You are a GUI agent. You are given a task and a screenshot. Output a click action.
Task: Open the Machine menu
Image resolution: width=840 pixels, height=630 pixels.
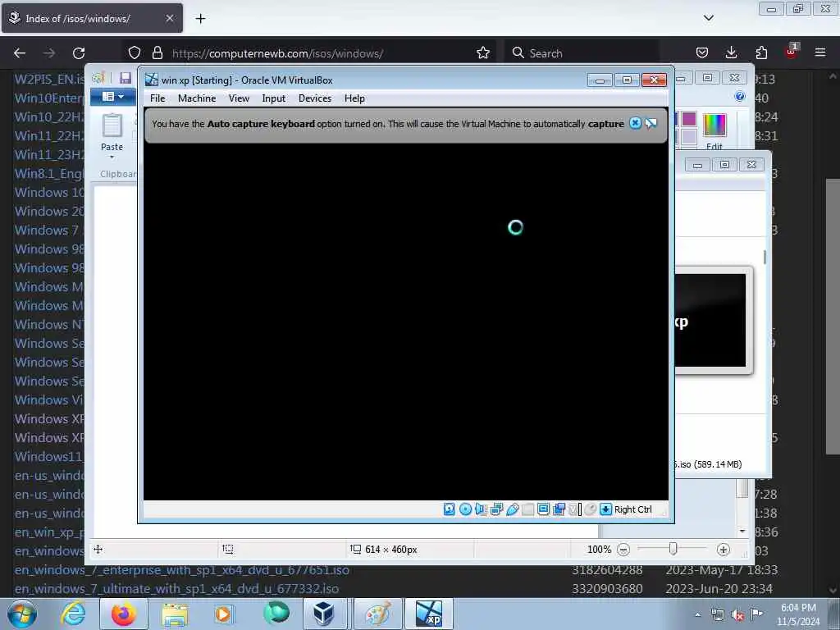(197, 98)
